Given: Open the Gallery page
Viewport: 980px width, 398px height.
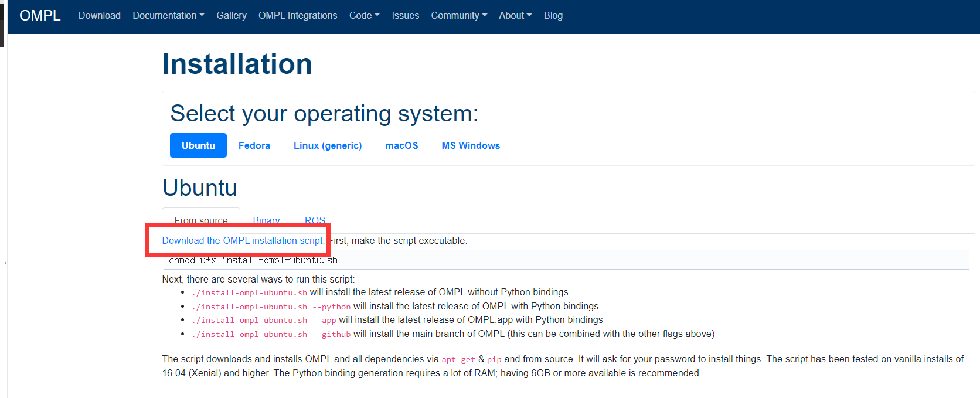Looking at the screenshot, I should (232, 16).
